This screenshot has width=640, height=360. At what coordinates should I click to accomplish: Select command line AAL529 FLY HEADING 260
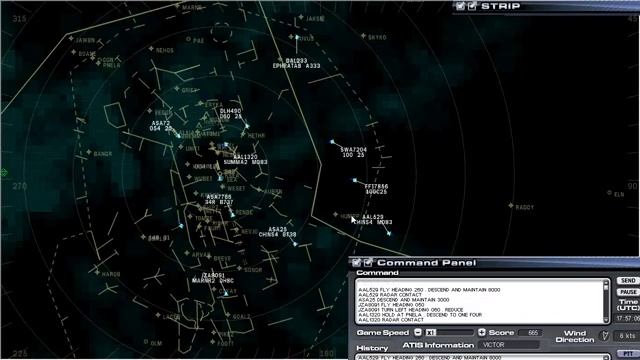pos(429,290)
